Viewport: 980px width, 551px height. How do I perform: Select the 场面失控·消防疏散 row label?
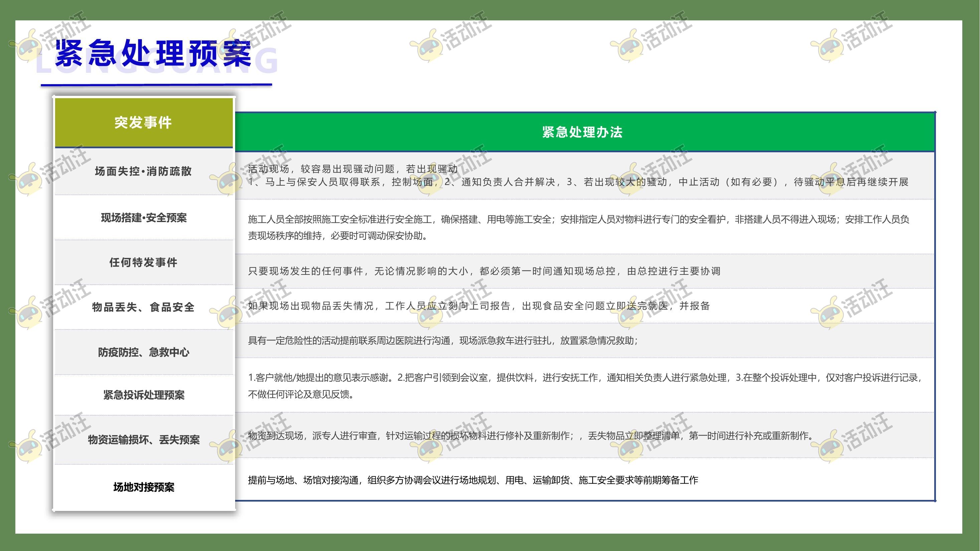tap(143, 171)
